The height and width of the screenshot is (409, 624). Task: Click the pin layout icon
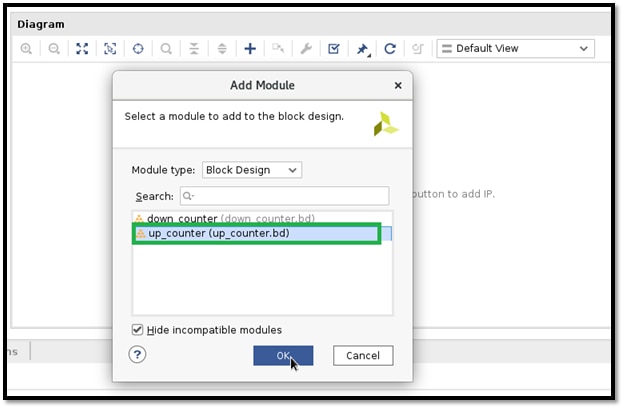(362, 49)
